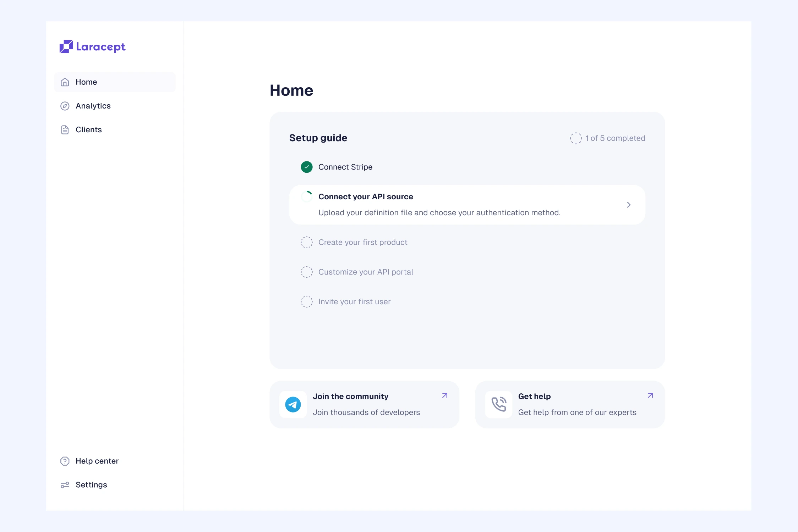Click the Connect your API source spinner

tap(307, 197)
